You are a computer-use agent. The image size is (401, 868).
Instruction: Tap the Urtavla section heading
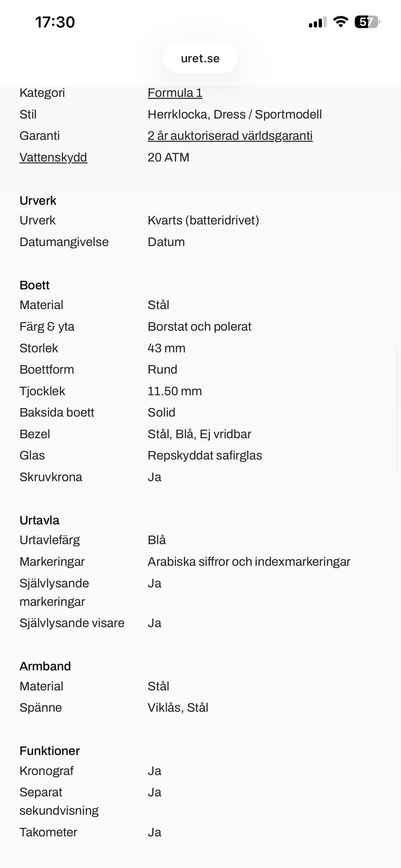coord(39,520)
